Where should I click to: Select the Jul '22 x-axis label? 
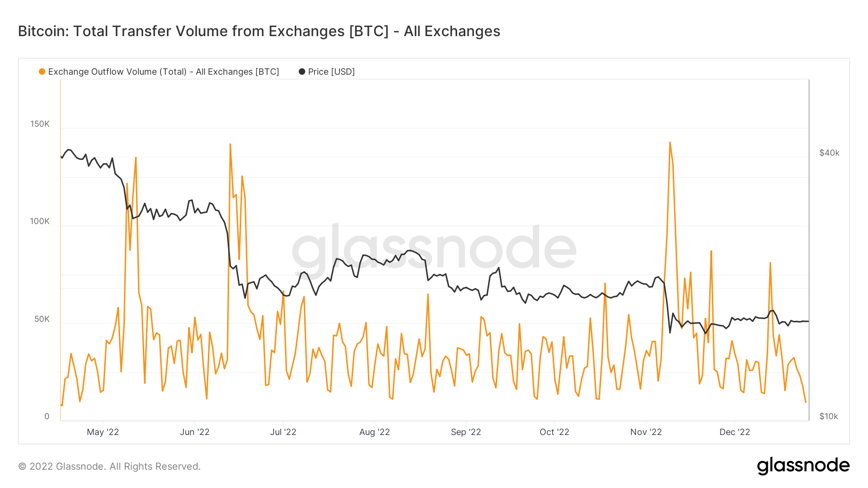[x=283, y=432]
